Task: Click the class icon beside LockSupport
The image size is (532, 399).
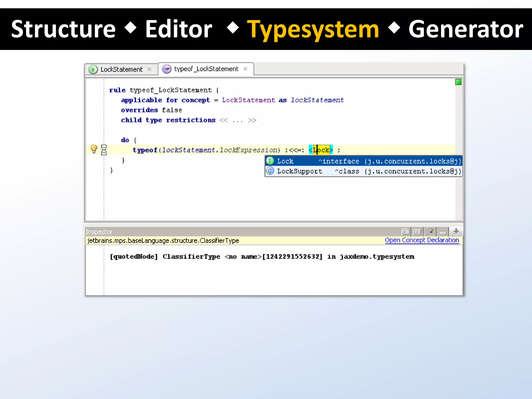Action: [270, 171]
